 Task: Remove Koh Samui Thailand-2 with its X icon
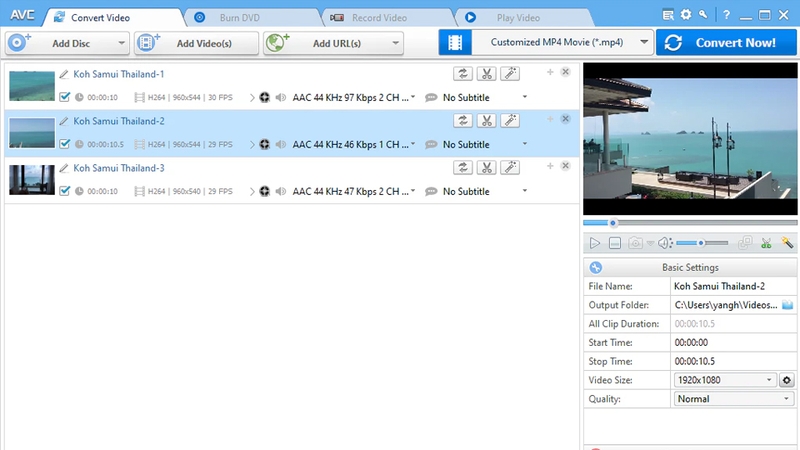(x=565, y=119)
